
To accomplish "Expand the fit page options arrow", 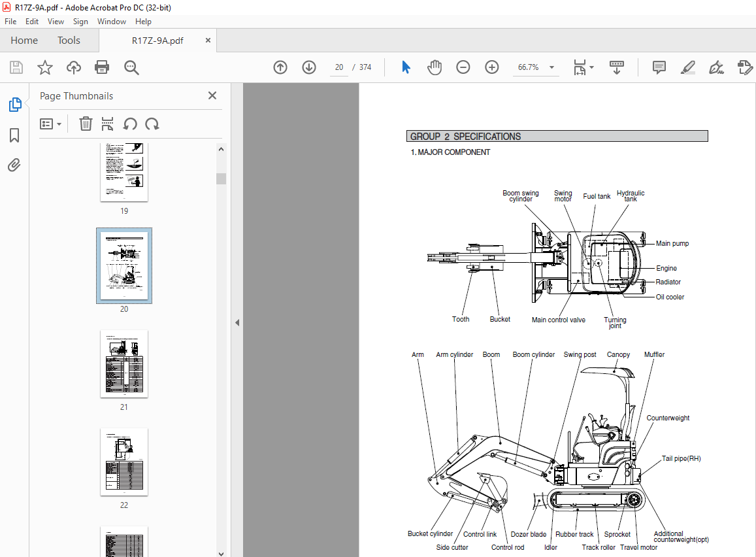I will (592, 67).
